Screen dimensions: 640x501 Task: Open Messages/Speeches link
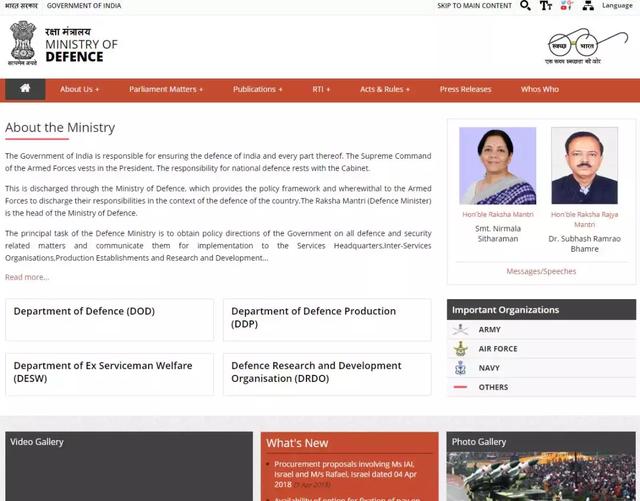[x=541, y=271]
